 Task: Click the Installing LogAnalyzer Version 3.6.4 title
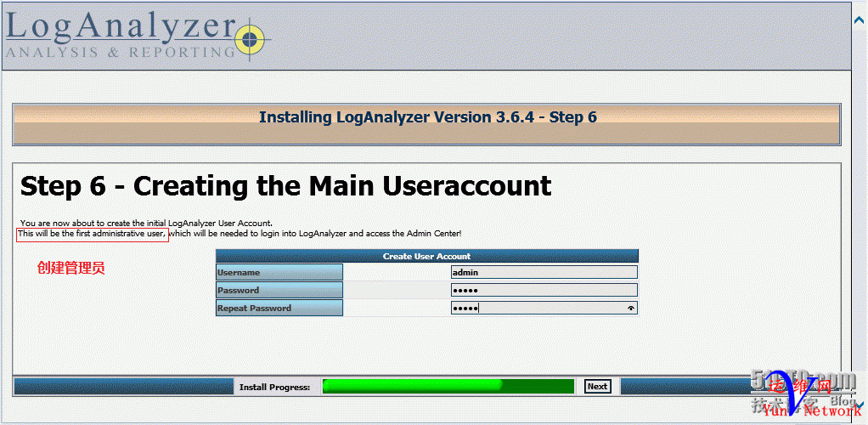coord(428,117)
